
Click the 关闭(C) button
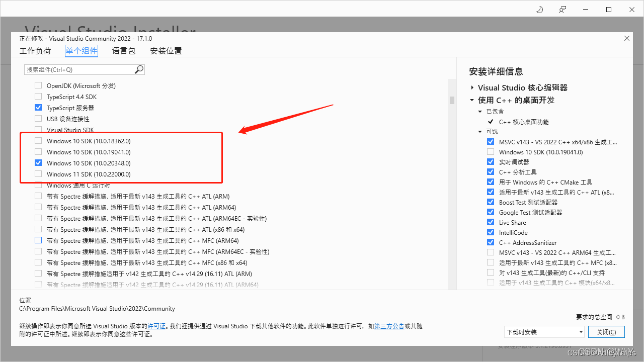606,332
